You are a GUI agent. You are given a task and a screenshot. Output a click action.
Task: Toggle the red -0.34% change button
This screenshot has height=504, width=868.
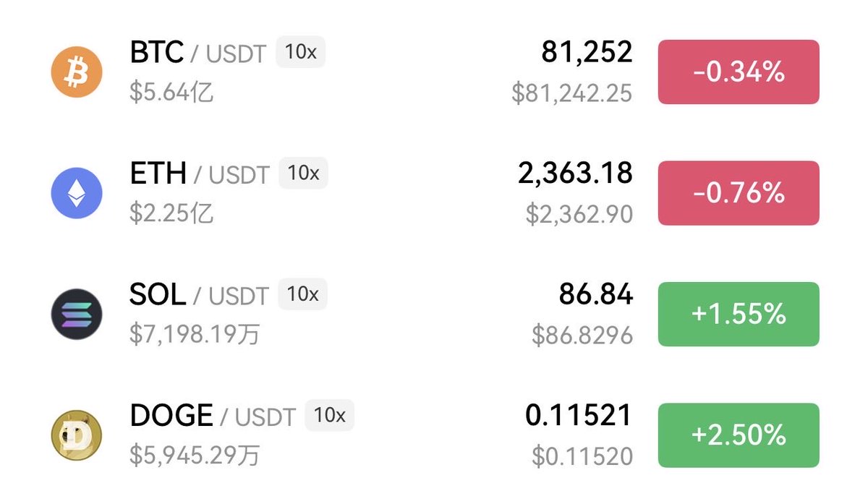coord(739,72)
